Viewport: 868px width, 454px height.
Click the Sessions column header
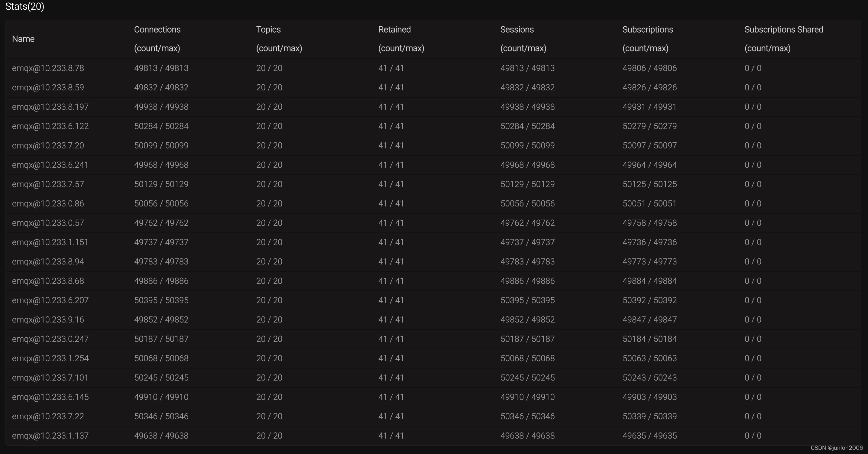[517, 30]
